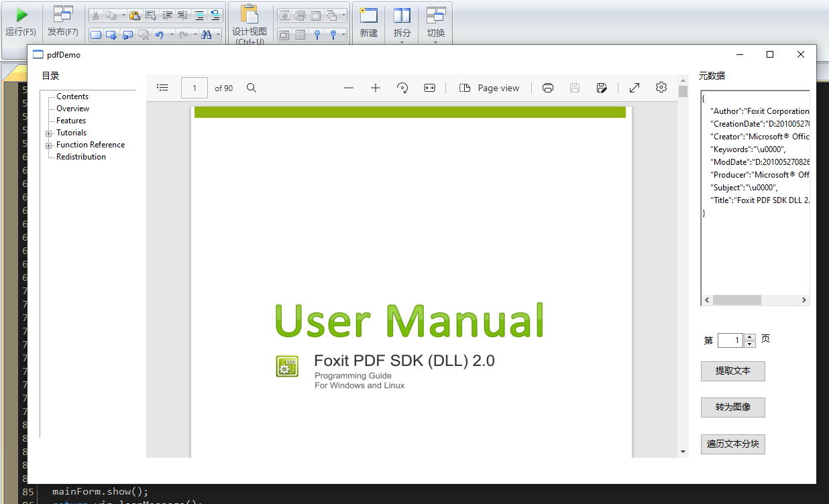Click the User Manual heading in PDF
This screenshot has width=829, height=504.
coord(409,320)
